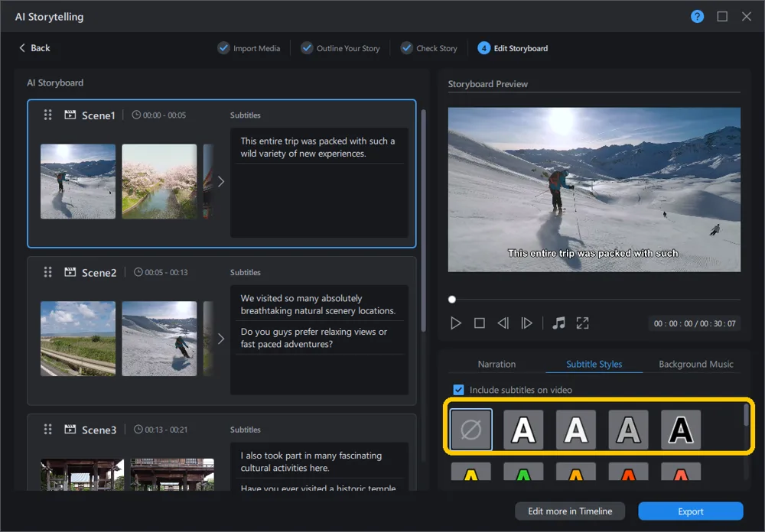Click the Scene3 clapperboard icon

70,429
